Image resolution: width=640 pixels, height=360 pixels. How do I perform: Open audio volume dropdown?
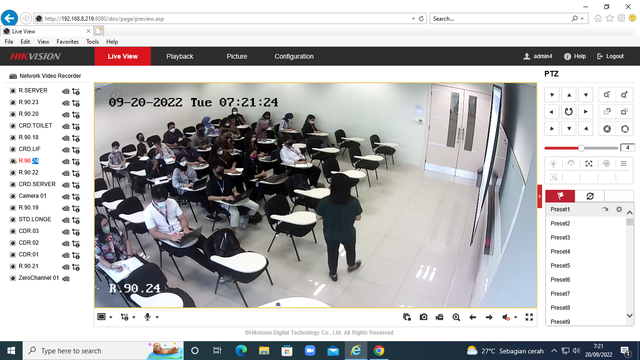pyautogui.click(x=516, y=317)
